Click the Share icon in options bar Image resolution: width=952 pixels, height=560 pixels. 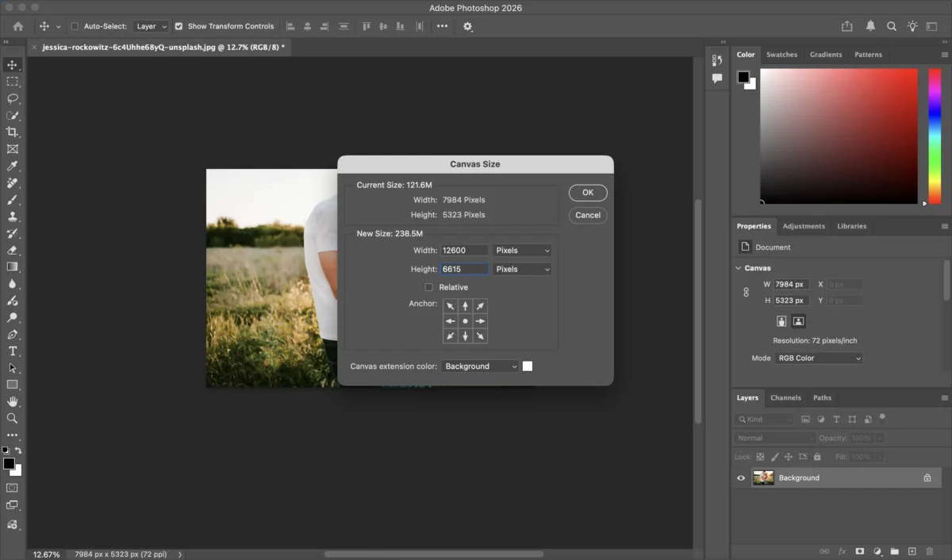pyautogui.click(x=847, y=26)
